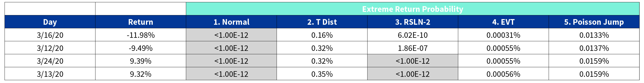Select the Return column header
Viewport: 644px width, 83px height.
[141, 22]
